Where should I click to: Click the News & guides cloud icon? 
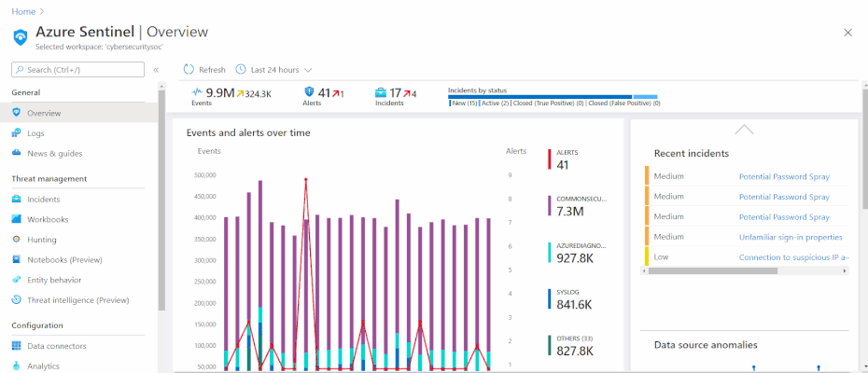click(17, 153)
